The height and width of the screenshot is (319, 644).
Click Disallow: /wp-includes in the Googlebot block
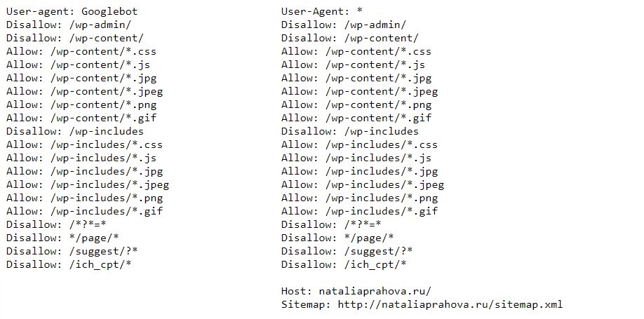[x=75, y=131]
